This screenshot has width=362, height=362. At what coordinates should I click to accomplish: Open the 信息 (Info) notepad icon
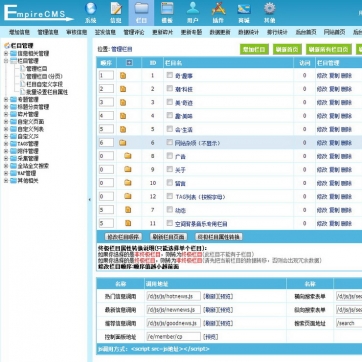[116, 9]
